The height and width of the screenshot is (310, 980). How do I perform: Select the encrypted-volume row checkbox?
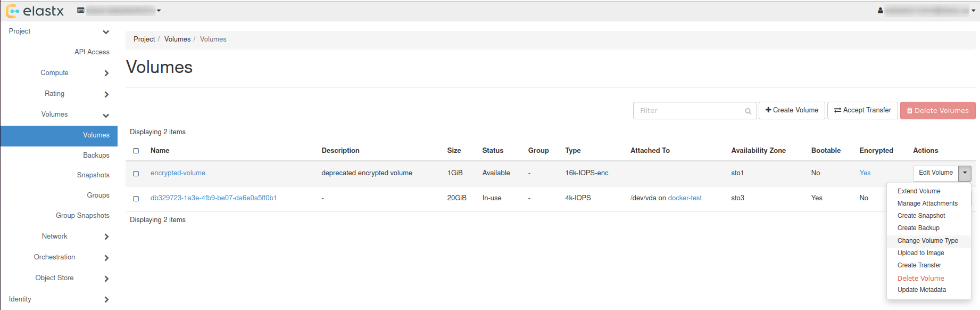pyautogui.click(x=136, y=174)
